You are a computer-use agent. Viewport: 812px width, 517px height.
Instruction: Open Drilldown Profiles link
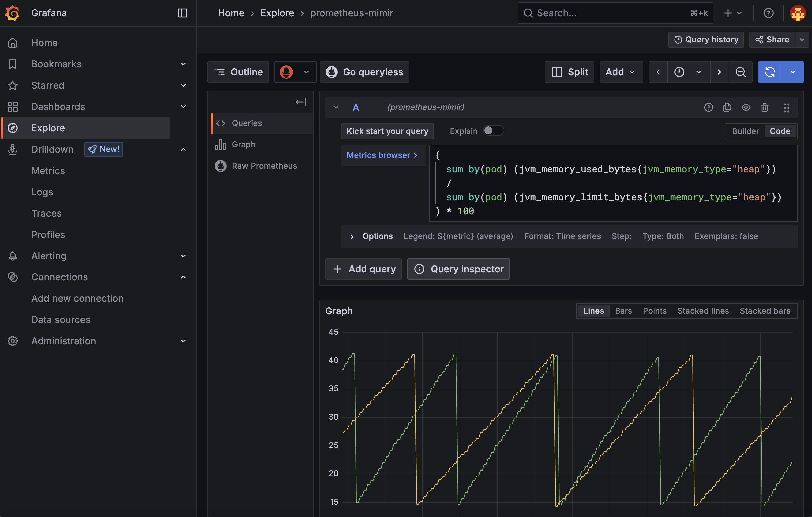(48, 234)
